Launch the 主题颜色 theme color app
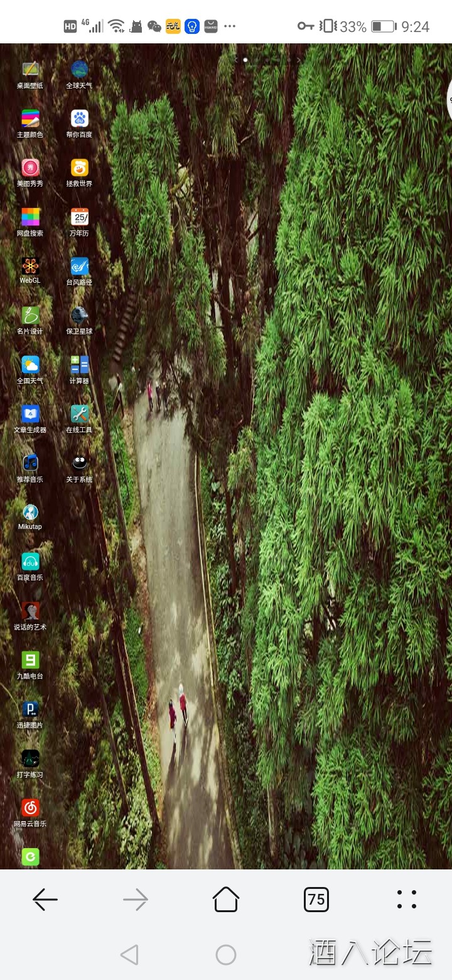 coord(30,119)
